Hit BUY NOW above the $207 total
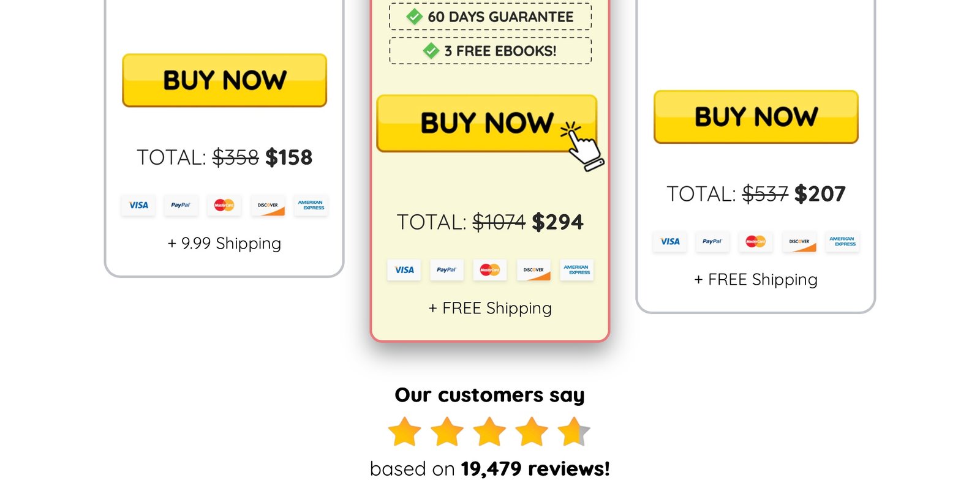Image resolution: width=980 pixels, height=502 pixels. coord(756,117)
